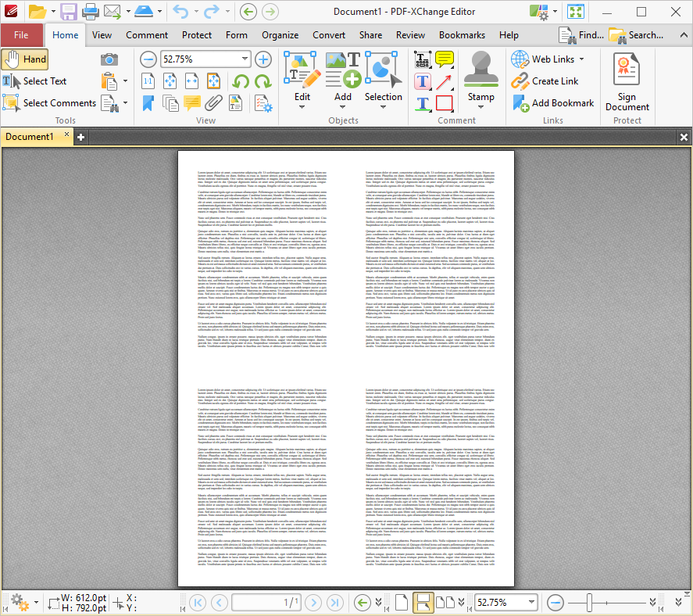693x616 pixels.
Task: Expand the Web Links dropdown
Action: tap(581, 59)
